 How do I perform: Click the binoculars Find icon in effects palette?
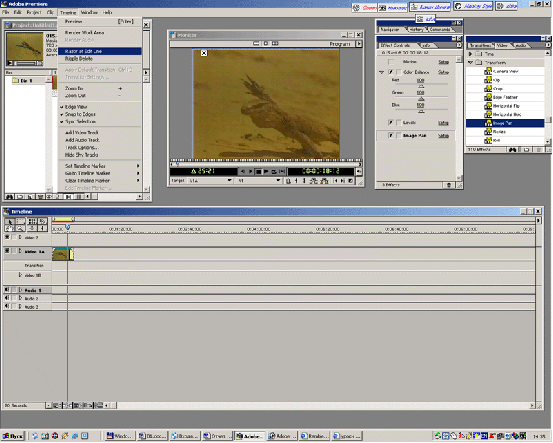512,150
